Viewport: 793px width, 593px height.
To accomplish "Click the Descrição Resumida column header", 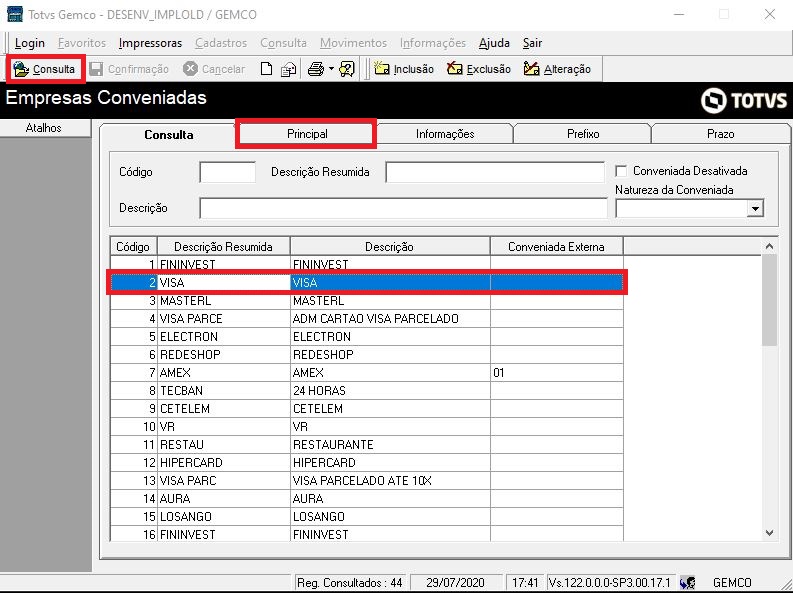I will (224, 247).
